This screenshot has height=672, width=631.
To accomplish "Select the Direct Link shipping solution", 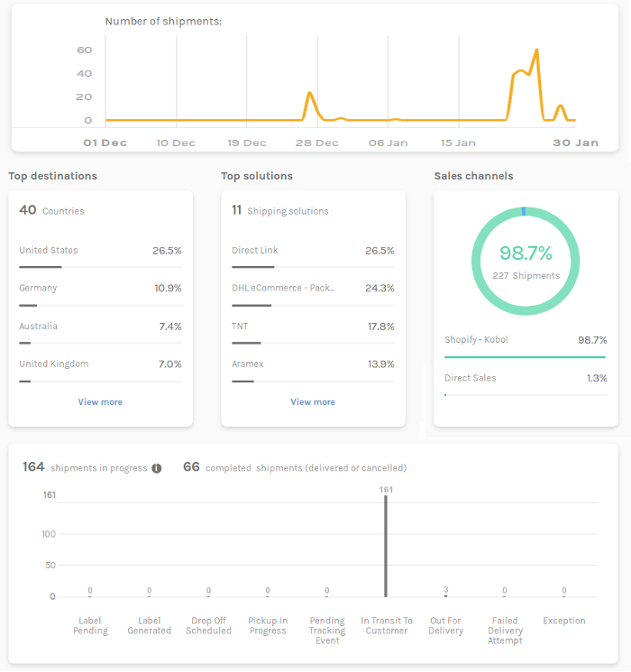I will (x=313, y=256).
